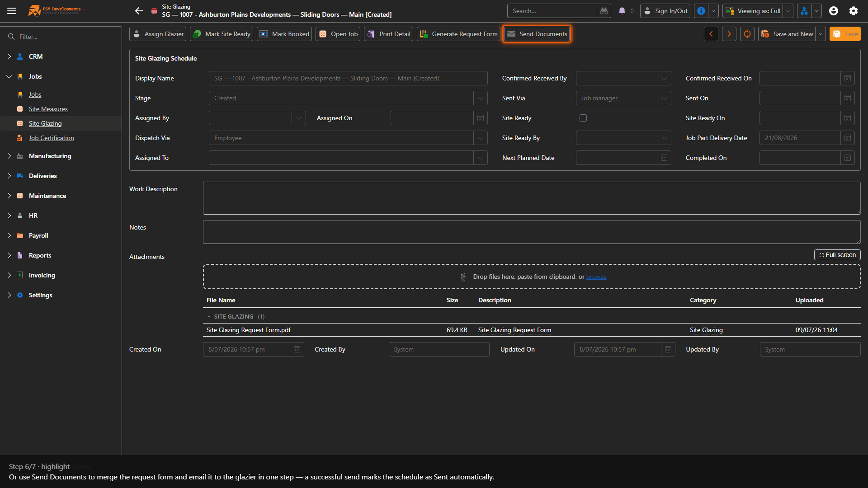Open Site Glazing Request Form.pdf
868x488 pixels.
tap(249, 330)
